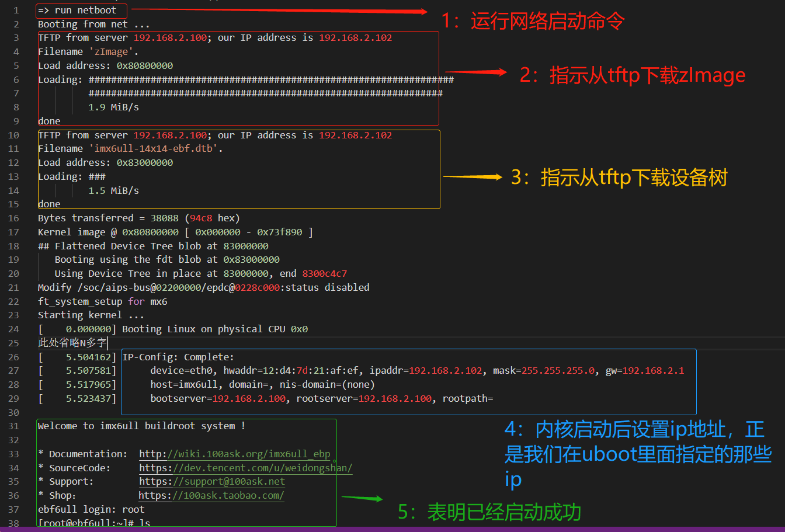The height and width of the screenshot is (532, 785).
Task: Click 'Welcome to imx6ull buildroot system !'
Action: (x=142, y=426)
